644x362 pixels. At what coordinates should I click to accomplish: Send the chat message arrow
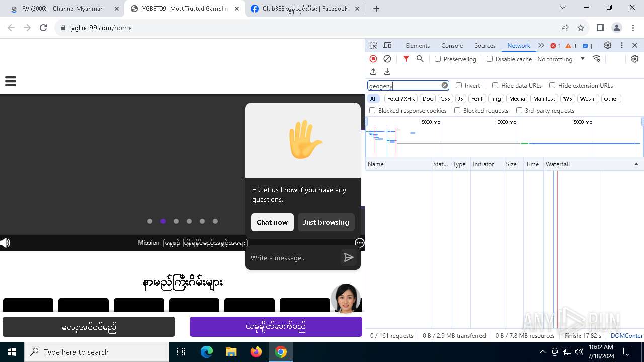(348, 258)
